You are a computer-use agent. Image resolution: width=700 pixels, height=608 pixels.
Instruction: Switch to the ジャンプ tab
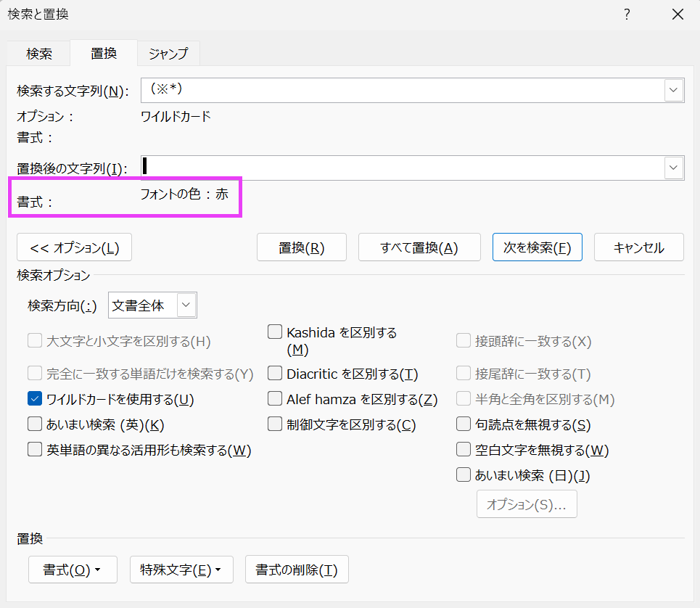coord(168,54)
